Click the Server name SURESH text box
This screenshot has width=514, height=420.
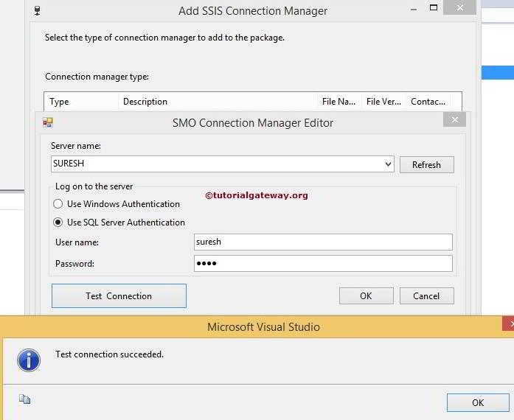[x=222, y=164]
